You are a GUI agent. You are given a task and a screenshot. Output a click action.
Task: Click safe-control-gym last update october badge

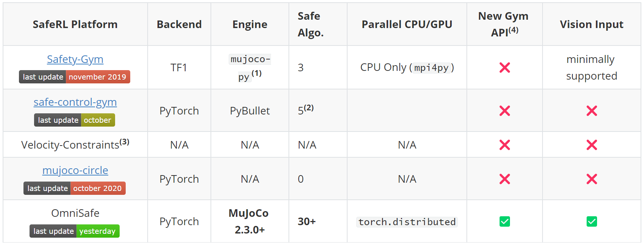pyautogui.click(x=75, y=120)
